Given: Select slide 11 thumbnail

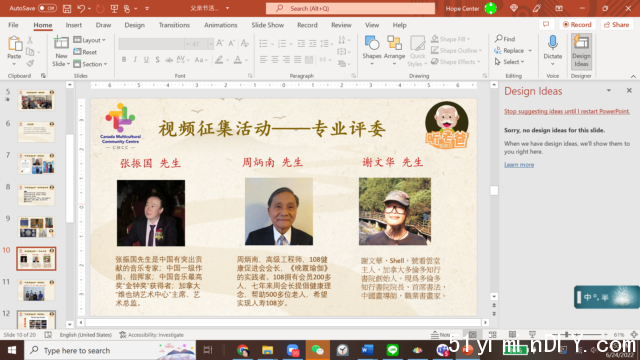Looking at the screenshot, I should click(x=36, y=290).
